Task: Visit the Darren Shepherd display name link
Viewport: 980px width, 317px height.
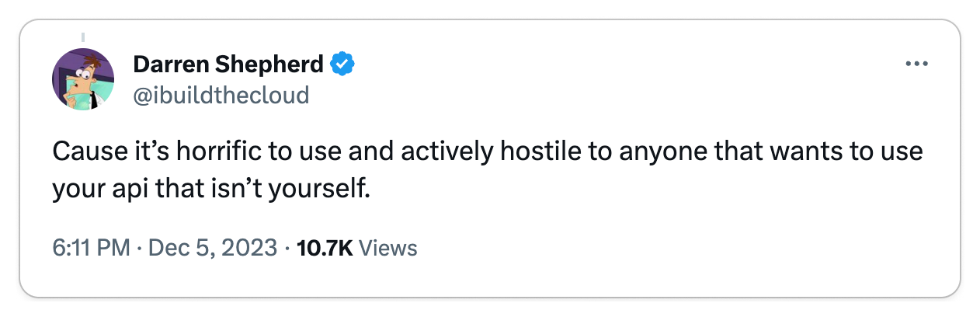Action: 230,64
